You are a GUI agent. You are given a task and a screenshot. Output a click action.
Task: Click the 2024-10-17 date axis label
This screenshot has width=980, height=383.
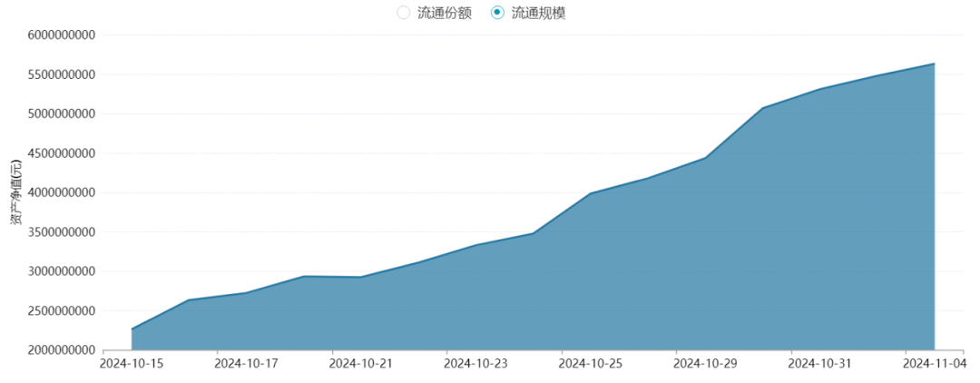[248, 363]
